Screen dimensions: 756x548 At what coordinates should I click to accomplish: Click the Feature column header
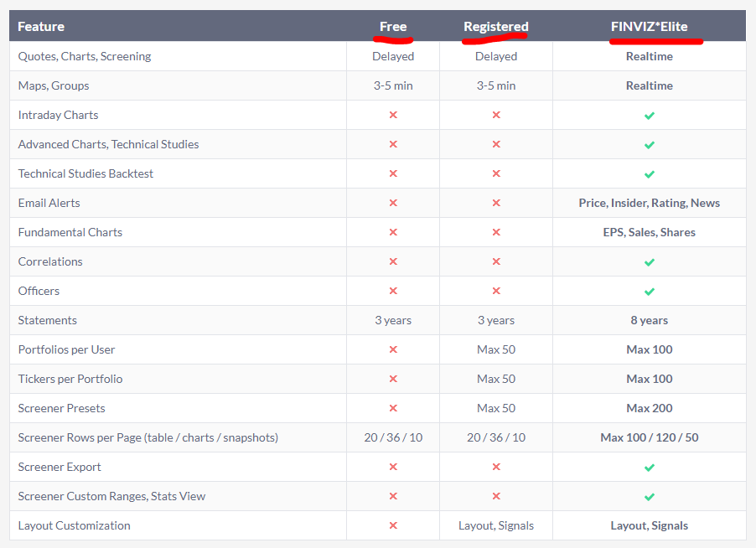(x=41, y=27)
